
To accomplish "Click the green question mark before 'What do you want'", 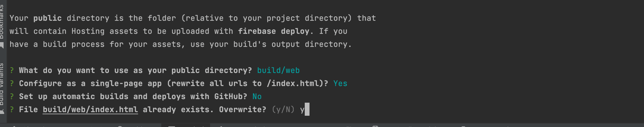I will pyautogui.click(x=12, y=70).
